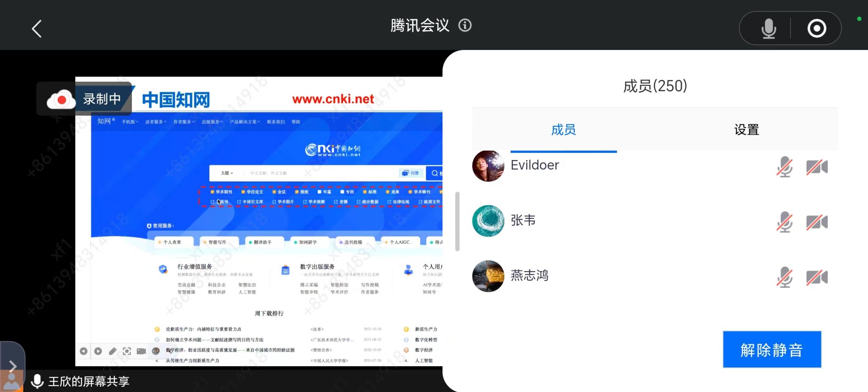Open meeting info icon beside 腾讯会议
This screenshot has height=392, width=868.
point(465,25)
